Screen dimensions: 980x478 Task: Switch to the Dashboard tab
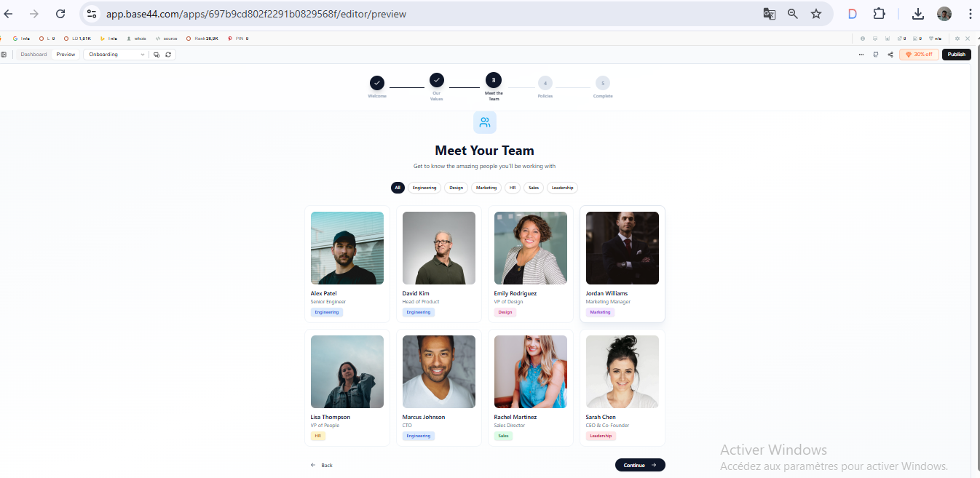[33, 55]
